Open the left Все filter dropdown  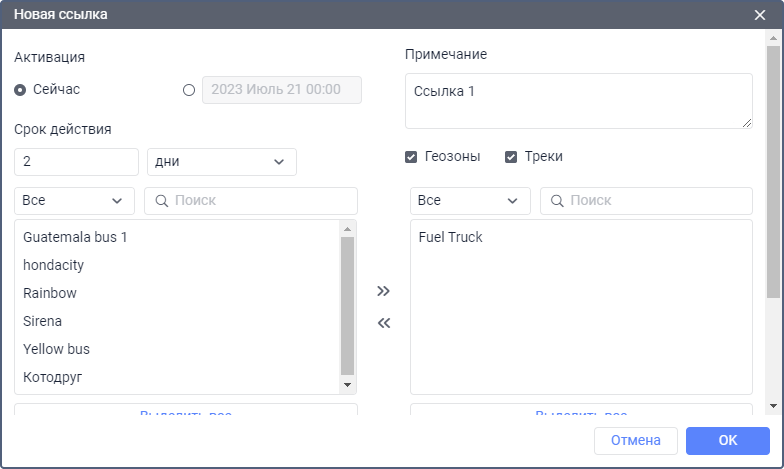tap(74, 201)
